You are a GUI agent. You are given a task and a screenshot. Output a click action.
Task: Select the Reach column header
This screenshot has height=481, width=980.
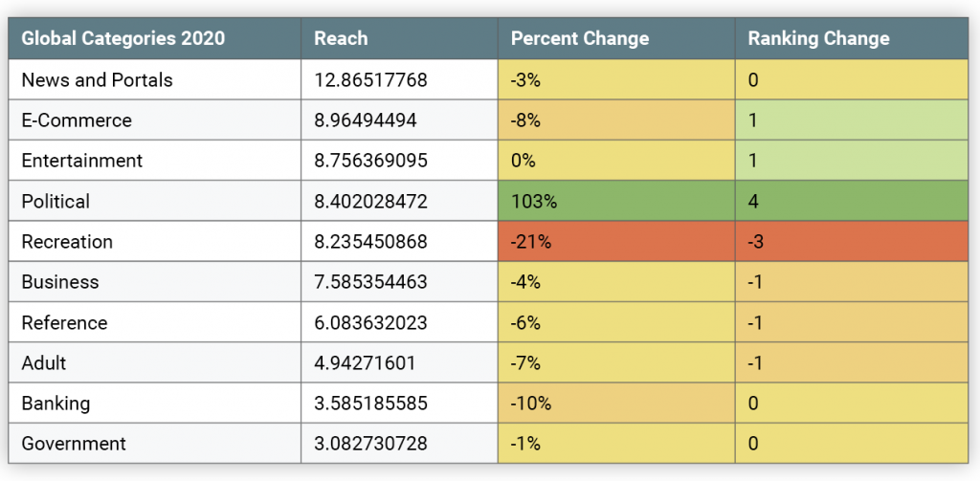point(341,39)
